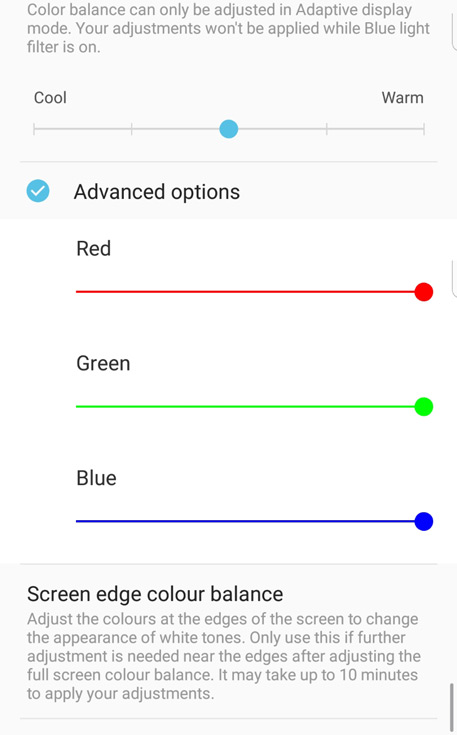The image size is (457, 735).
Task: Select the tick between Cool end and center
Action: (x=132, y=129)
